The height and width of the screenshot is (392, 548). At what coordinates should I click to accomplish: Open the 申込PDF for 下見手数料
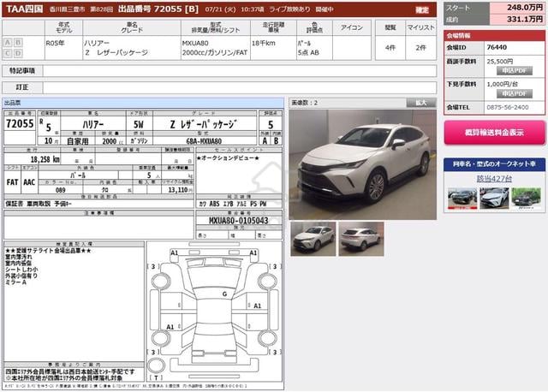tap(515, 93)
